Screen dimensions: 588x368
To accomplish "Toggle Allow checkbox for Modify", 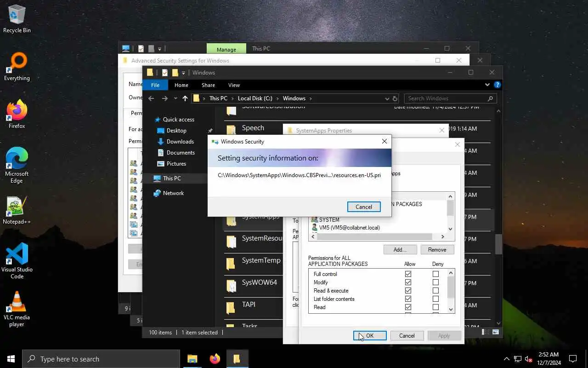I will [x=408, y=282].
